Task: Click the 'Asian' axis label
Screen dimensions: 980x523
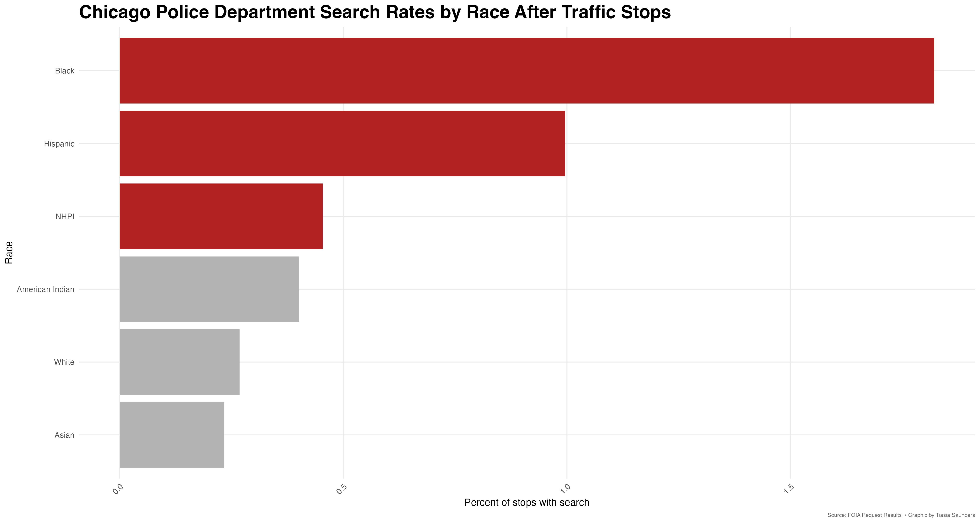Action: click(x=64, y=435)
